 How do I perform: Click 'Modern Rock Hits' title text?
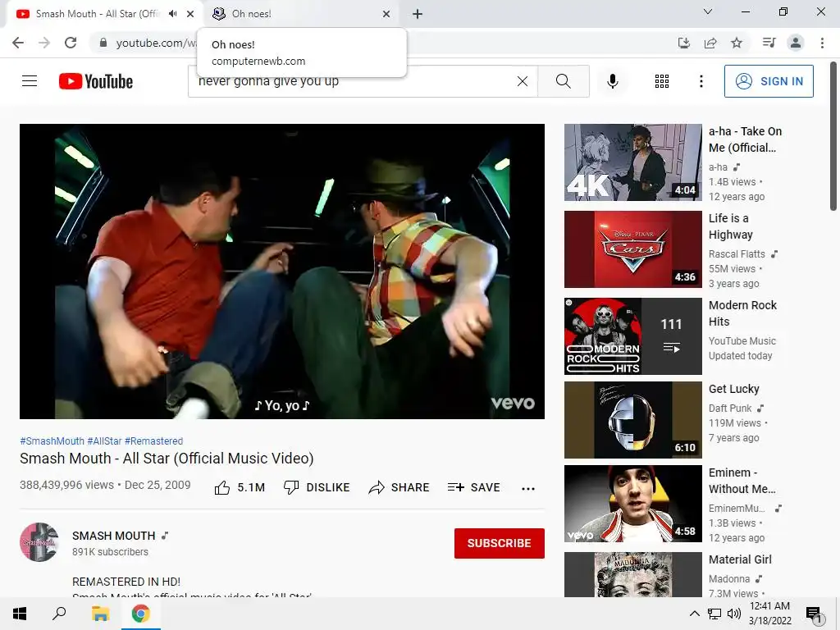(x=742, y=313)
